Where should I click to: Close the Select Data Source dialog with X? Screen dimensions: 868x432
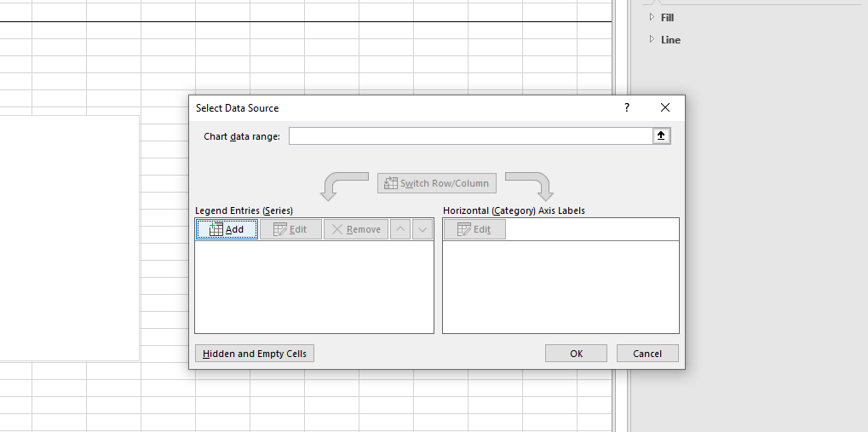(665, 108)
